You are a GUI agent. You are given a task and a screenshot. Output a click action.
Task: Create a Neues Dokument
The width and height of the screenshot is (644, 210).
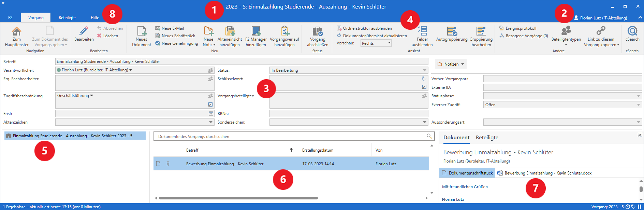tap(142, 31)
